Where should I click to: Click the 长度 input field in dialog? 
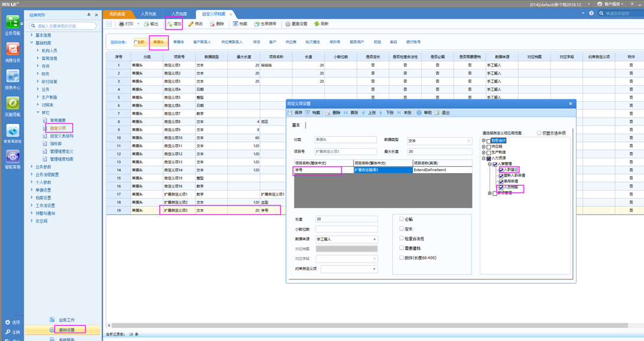[346, 219]
